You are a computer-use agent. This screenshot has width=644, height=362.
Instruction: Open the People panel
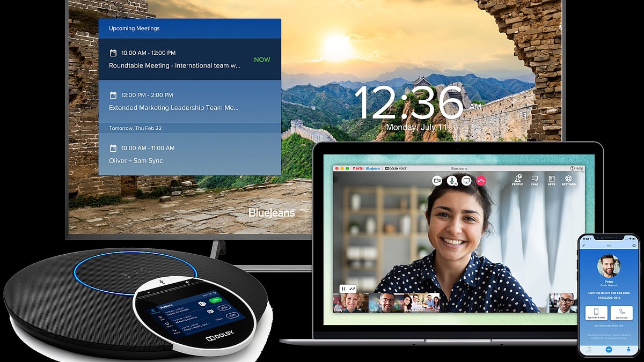point(517,180)
